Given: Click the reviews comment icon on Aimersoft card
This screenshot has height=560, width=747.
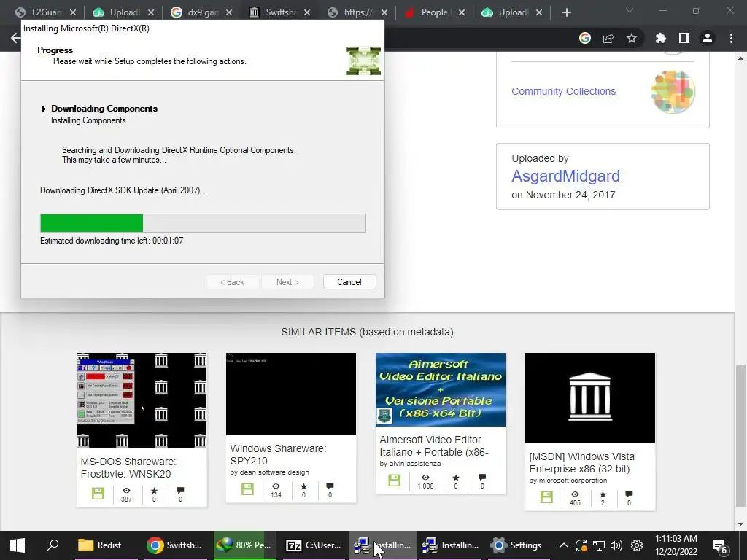Looking at the screenshot, I should tap(482, 478).
